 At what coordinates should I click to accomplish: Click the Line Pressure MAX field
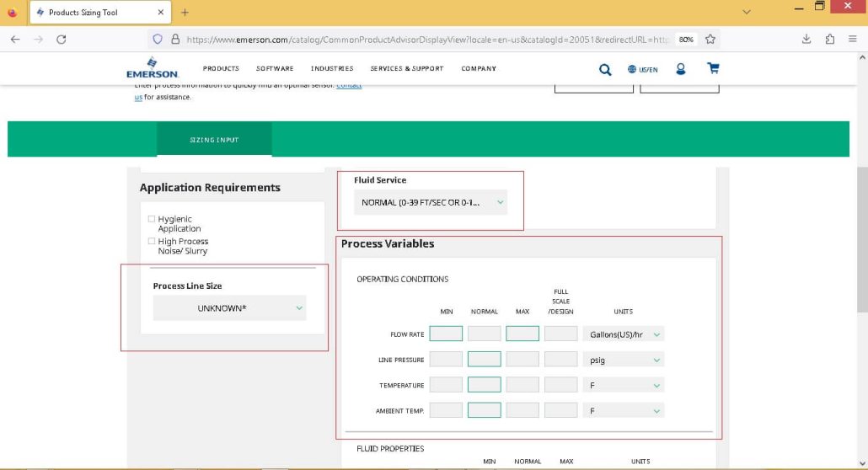(522, 359)
